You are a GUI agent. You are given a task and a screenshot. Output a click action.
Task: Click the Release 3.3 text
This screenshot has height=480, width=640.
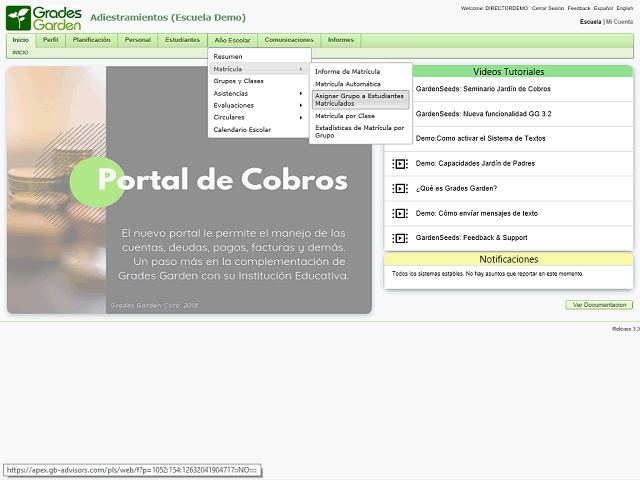[626, 329]
